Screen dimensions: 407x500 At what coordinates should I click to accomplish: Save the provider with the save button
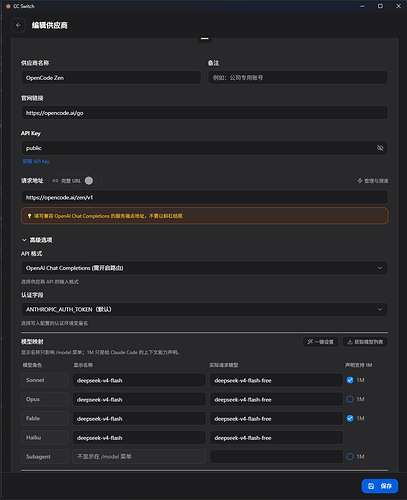[x=380, y=486]
